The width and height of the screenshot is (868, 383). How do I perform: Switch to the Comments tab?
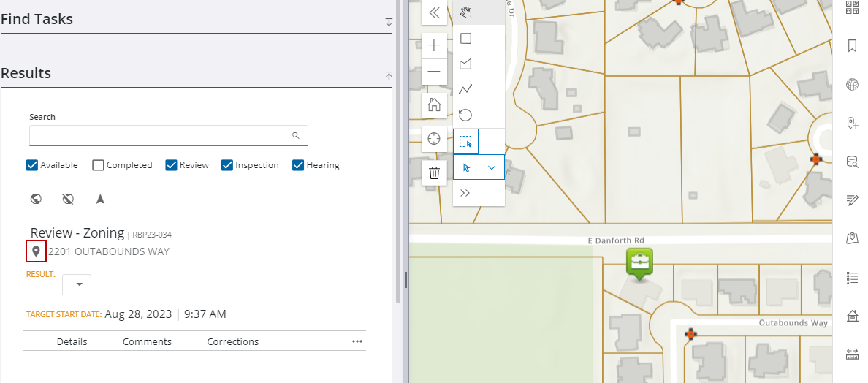pyautogui.click(x=147, y=341)
